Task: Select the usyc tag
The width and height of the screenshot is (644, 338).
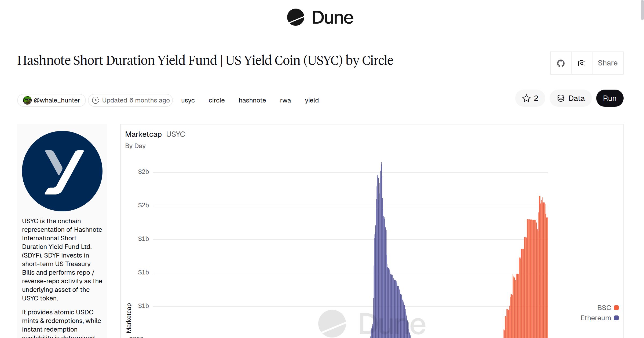Action: tap(188, 100)
